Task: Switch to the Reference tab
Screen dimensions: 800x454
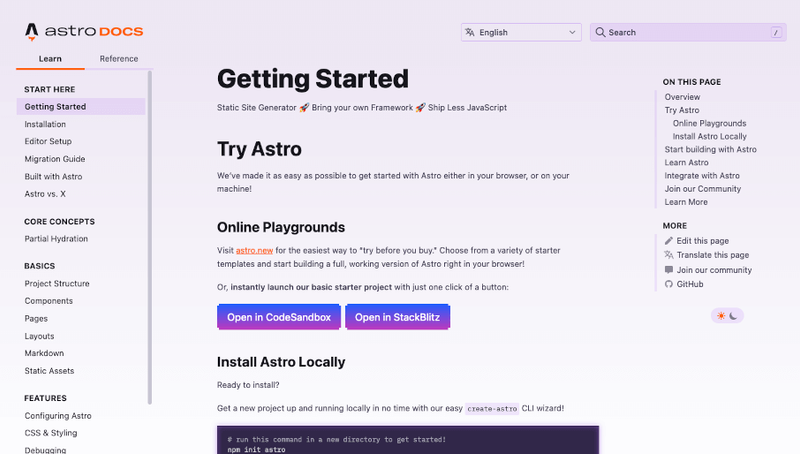Action: 119,59
